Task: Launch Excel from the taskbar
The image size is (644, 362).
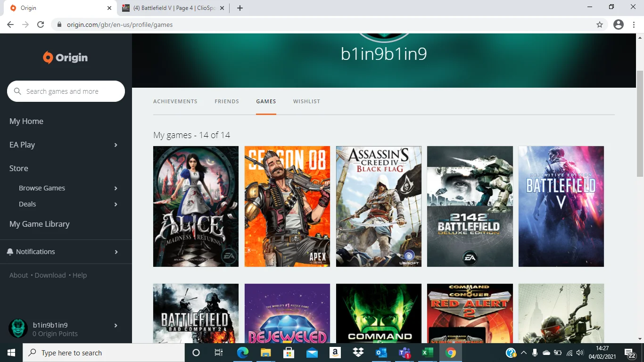Action: (427, 353)
